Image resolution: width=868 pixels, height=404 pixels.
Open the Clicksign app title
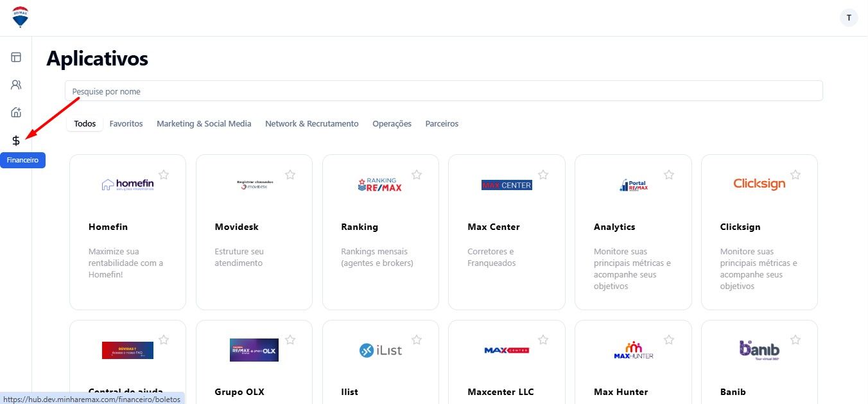coord(740,227)
